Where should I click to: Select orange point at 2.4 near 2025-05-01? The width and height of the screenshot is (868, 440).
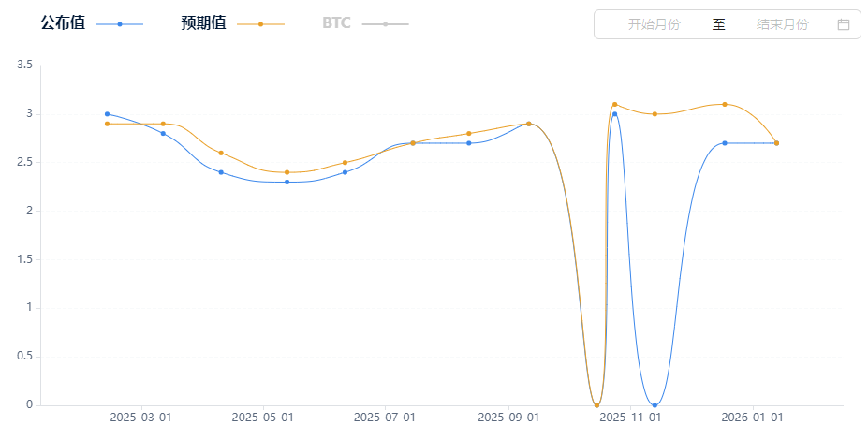[x=287, y=172]
